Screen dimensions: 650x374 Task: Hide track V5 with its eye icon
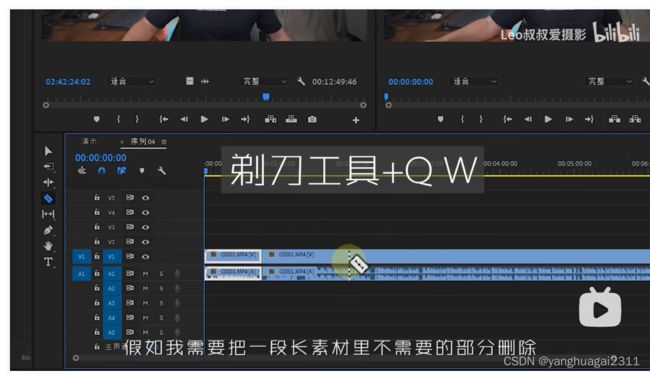tap(146, 198)
